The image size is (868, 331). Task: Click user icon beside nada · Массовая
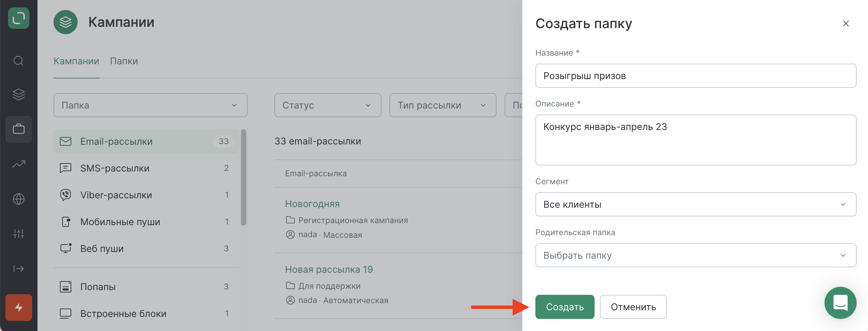pyautogui.click(x=290, y=235)
